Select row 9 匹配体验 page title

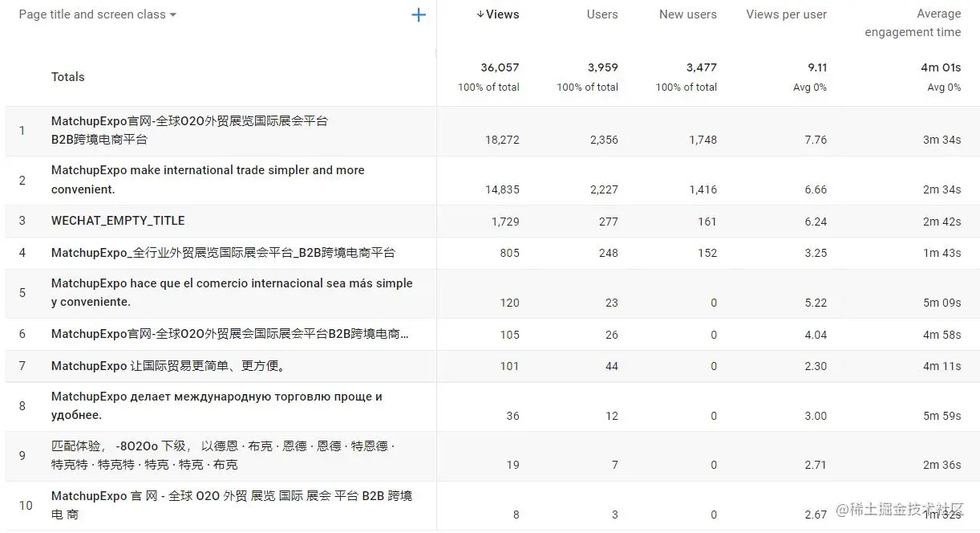point(223,455)
